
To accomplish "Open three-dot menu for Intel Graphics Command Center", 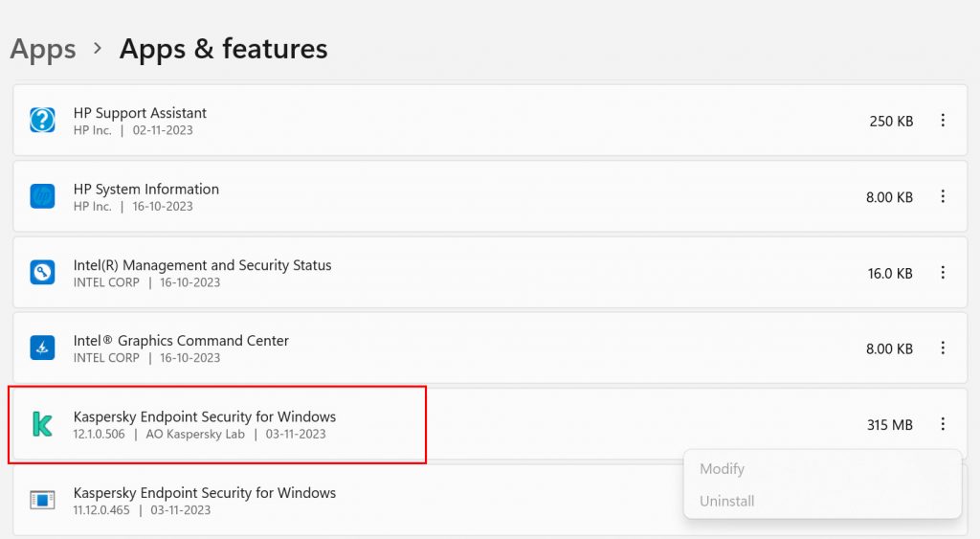I will point(943,348).
